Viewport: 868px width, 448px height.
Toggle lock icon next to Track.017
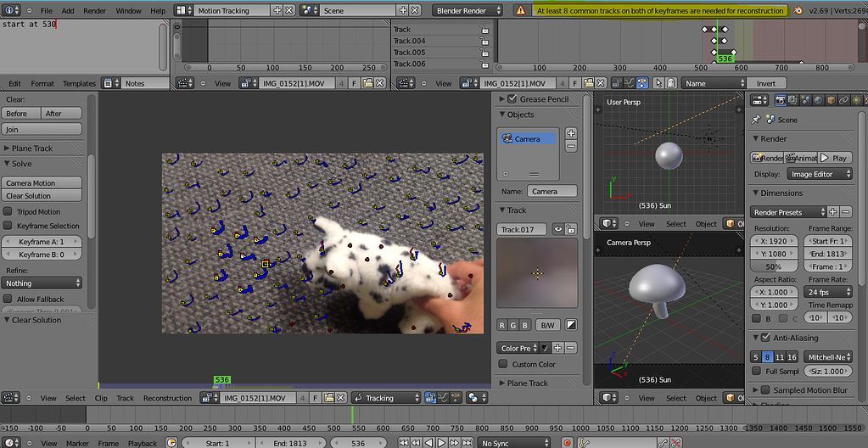(571, 229)
